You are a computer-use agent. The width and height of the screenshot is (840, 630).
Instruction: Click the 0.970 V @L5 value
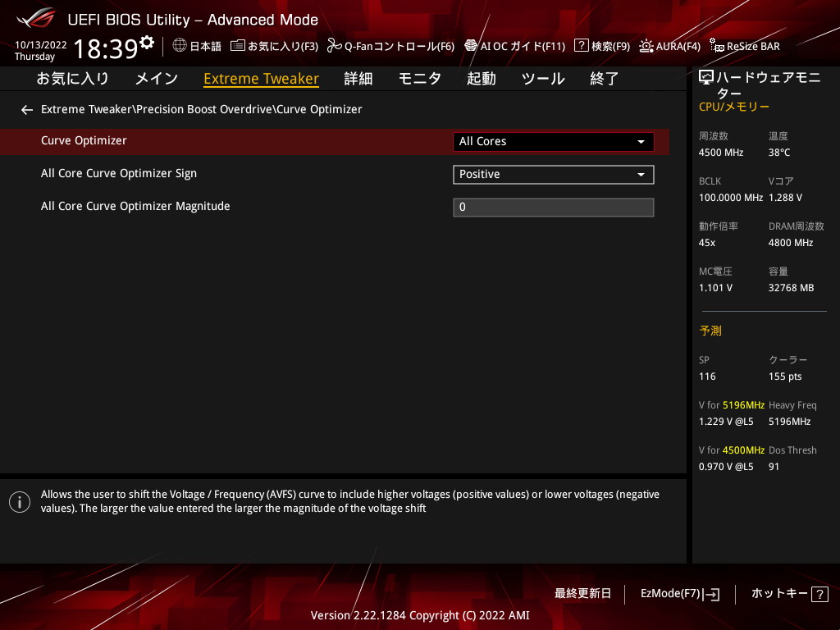(726, 467)
